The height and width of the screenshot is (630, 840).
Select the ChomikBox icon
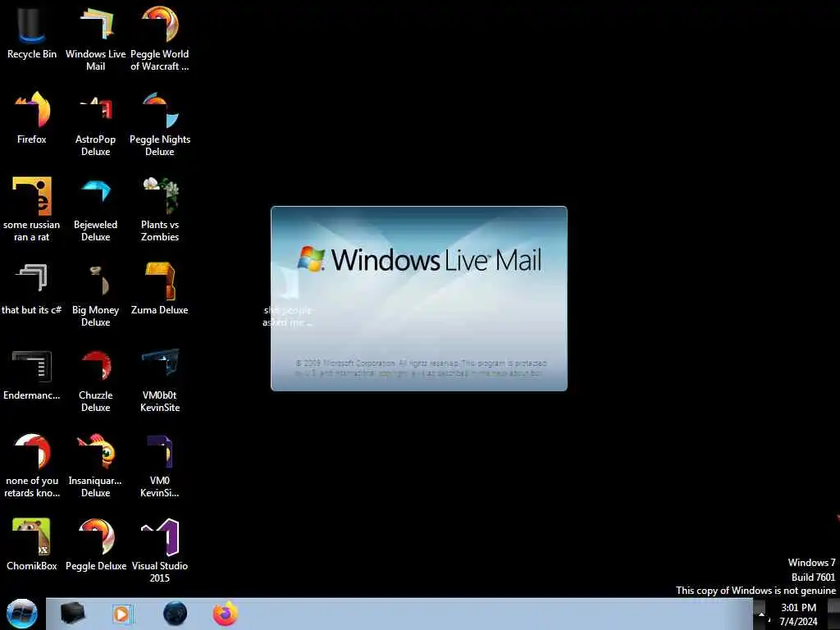pos(32,544)
